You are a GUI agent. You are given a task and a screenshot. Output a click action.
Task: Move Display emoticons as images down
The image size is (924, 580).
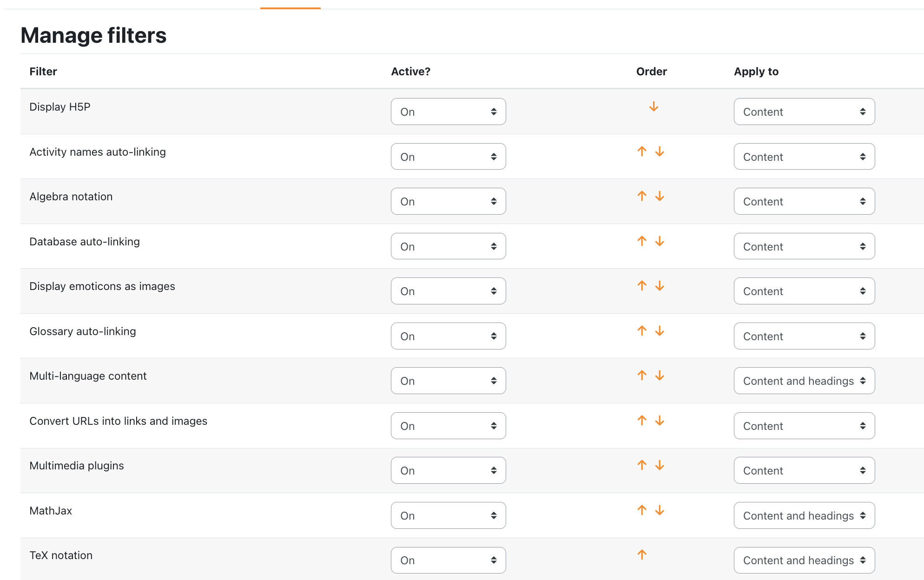[660, 286]
